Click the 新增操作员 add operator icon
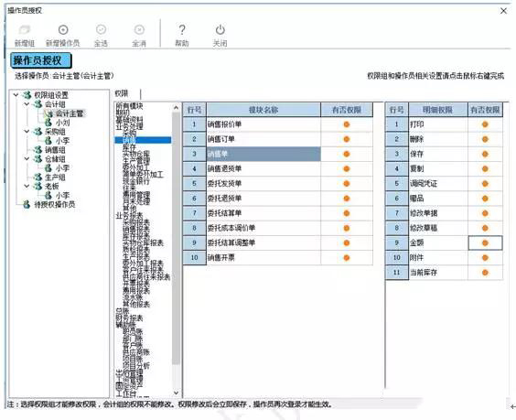Viewport: 516px width, 420px height. 63,30
